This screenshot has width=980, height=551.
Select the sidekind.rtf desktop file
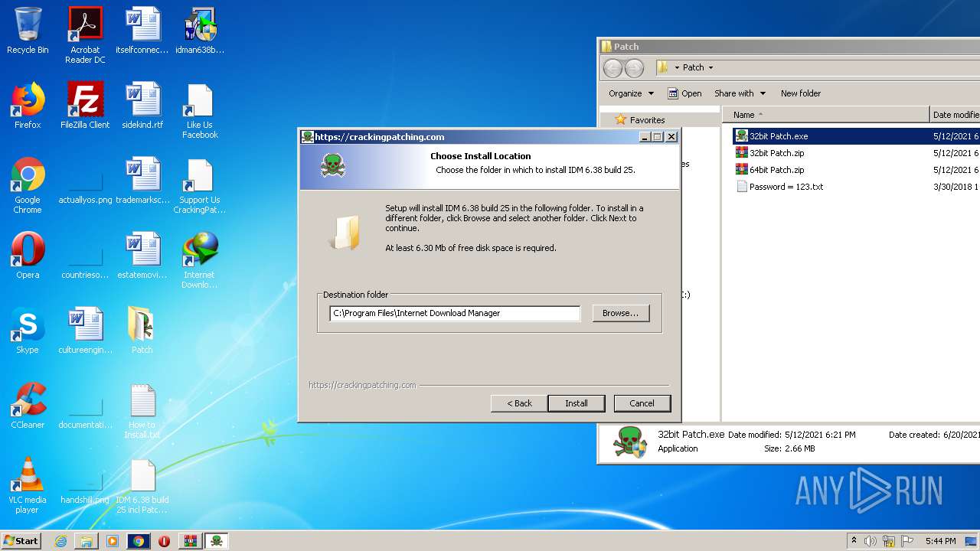click(142, 106)
